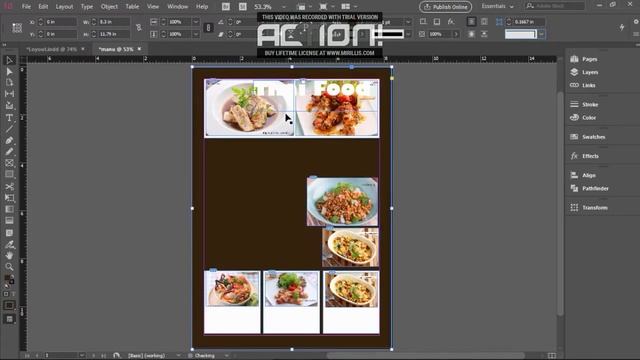Open Adobe Stock icon beside Bridge

(x=242, y=7)
